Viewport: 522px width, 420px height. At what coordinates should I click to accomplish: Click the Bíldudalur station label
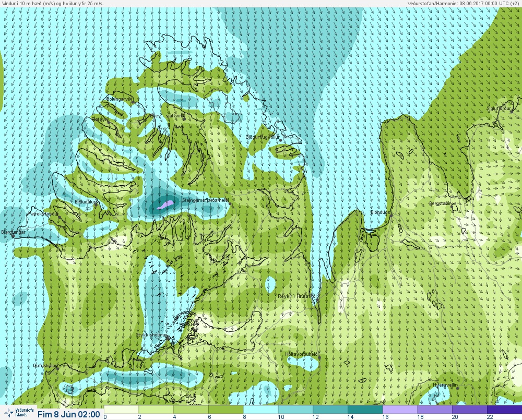point(85,202)
